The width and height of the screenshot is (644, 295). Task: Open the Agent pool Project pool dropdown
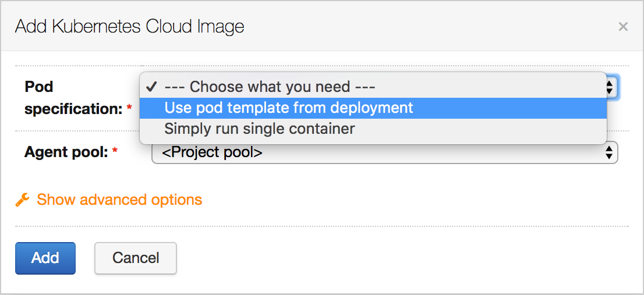385,152
